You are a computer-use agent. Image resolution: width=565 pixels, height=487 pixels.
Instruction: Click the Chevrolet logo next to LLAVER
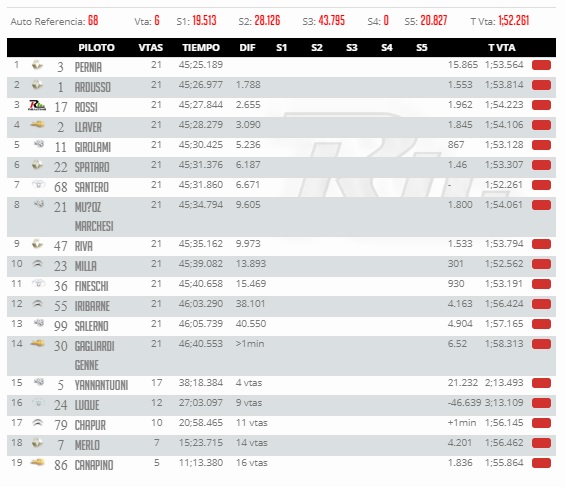pyautogui.click(x=37, y=125)
